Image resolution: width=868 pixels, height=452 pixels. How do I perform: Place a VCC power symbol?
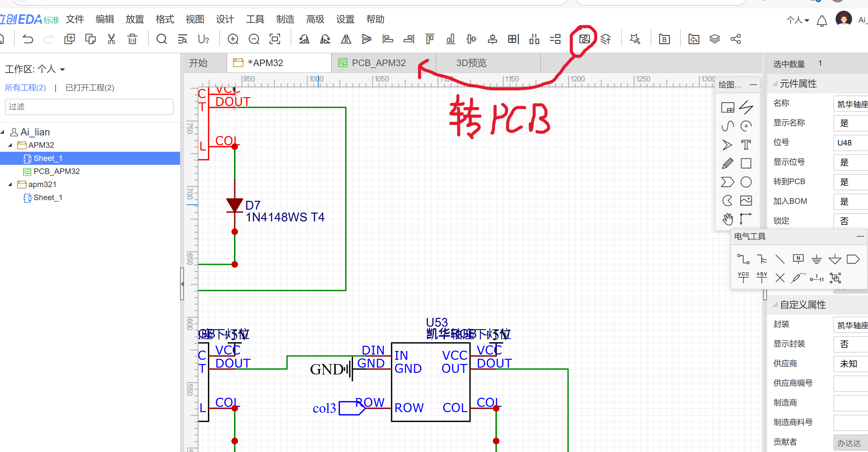(743, 277)
